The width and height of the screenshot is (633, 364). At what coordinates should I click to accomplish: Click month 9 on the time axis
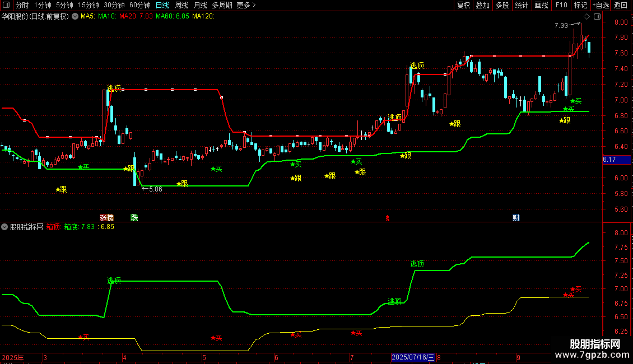point(518,358)
